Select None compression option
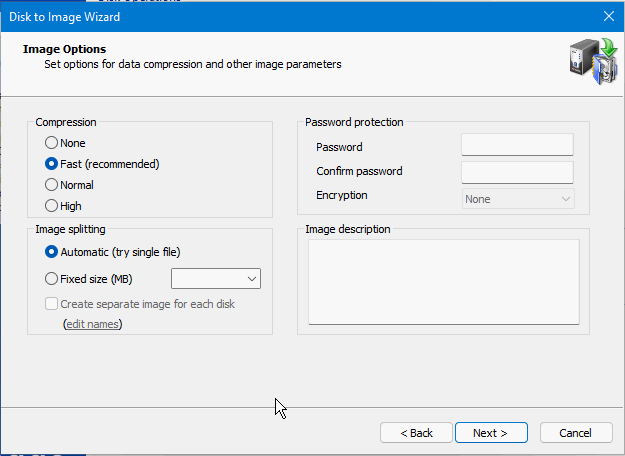 click(x=52, y=143)
